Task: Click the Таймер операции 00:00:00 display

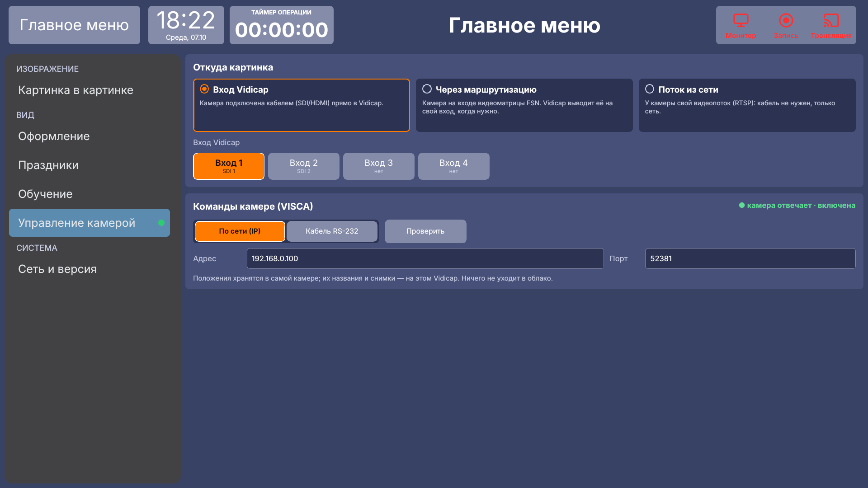Action: [x=281, y=25]
